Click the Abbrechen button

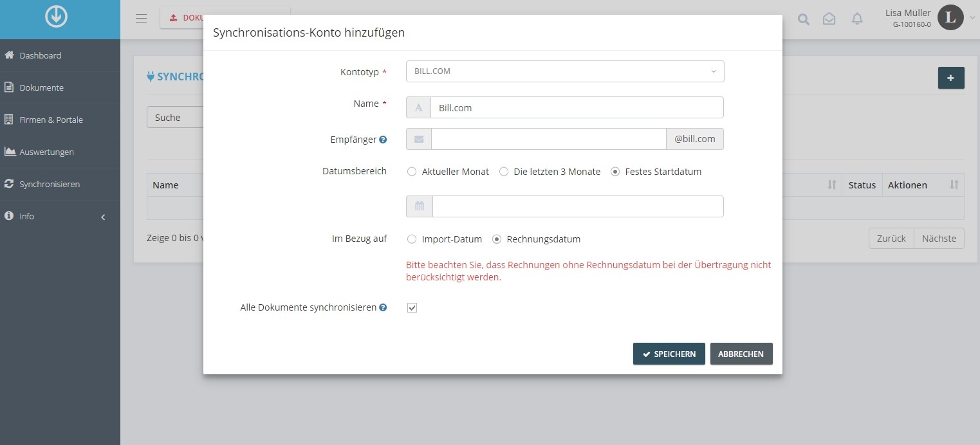(741, 354)
